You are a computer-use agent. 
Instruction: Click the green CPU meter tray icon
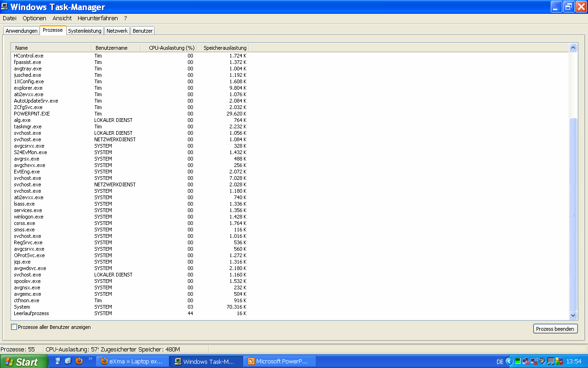518,362
